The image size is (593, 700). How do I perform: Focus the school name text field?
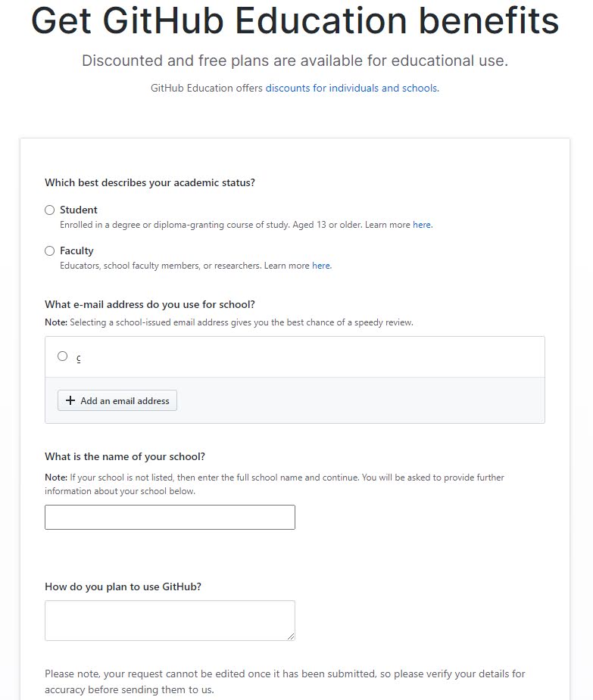point(170,518)
